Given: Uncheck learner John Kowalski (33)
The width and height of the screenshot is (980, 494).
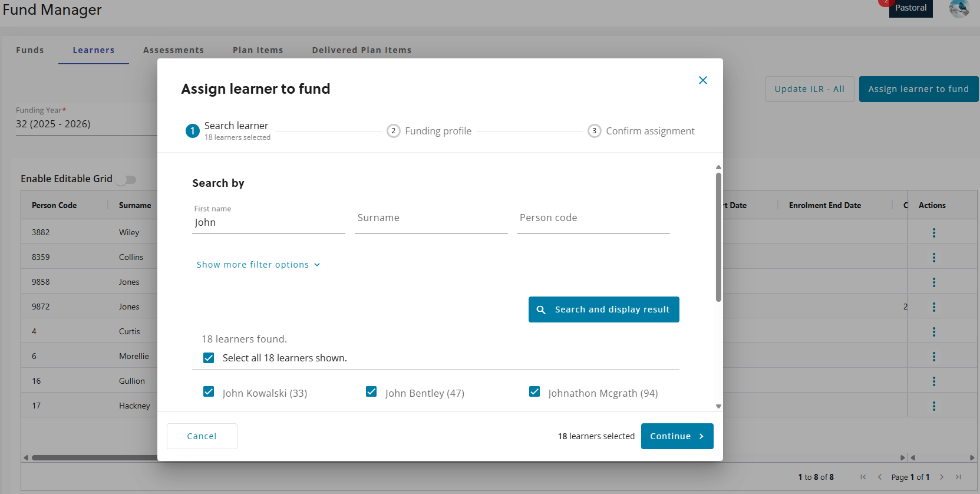Looking at the screenshot, I should tap(209, 392).
